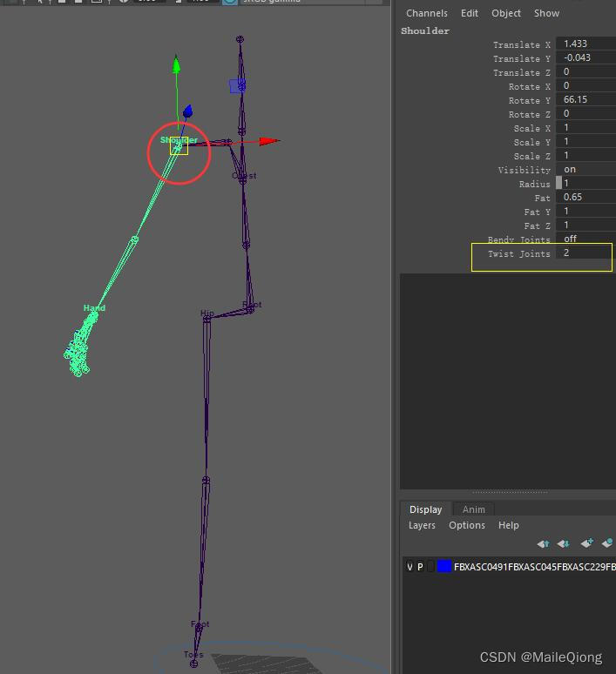Click the red X-axis translate arrow
616x674 pixels.
click(x=270, y=141)
